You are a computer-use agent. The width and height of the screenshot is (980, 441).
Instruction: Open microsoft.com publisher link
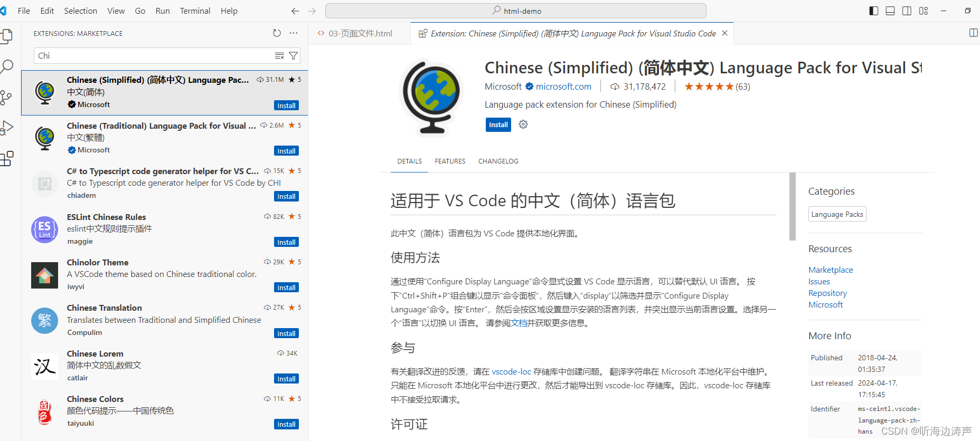[x=563, y=87]
